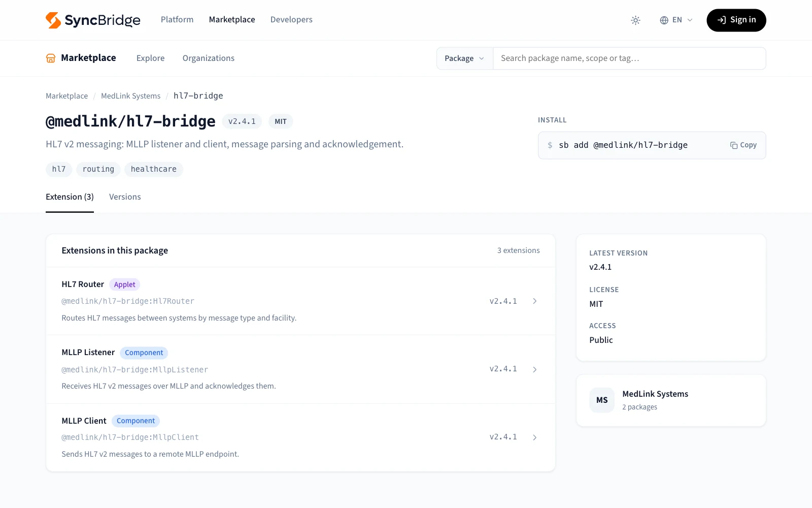Viewport: 812px width, 508px height.
Task: Open the Package search type dropdown
Action: pos(464,58)
